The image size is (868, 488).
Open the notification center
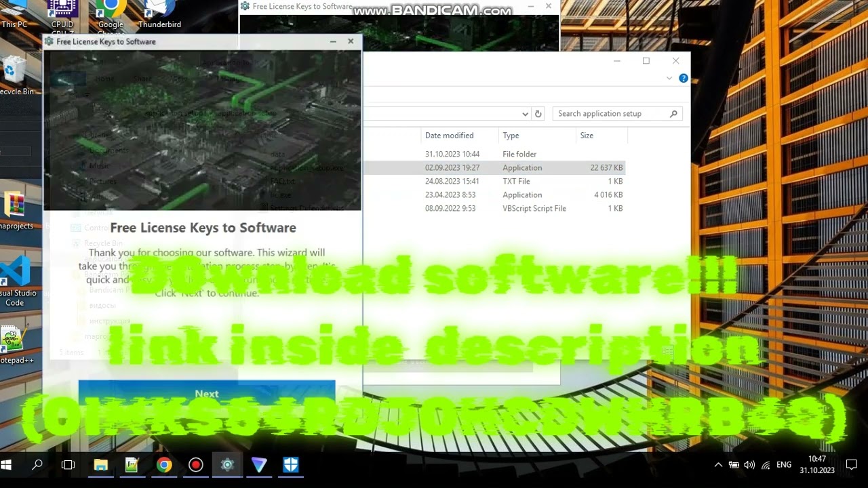click(x=852, y=465)
